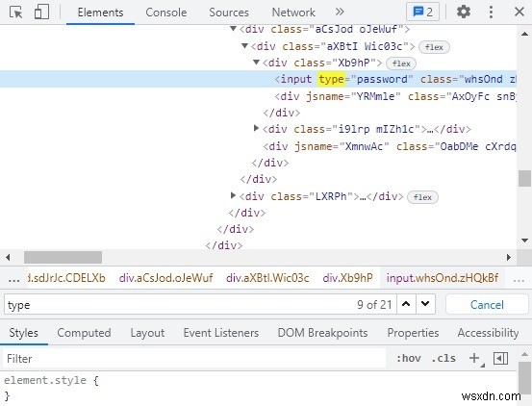Click flex badge on aXBtI Wic03c div
Screen dimensions: 532x406
[x=434, y=47]
